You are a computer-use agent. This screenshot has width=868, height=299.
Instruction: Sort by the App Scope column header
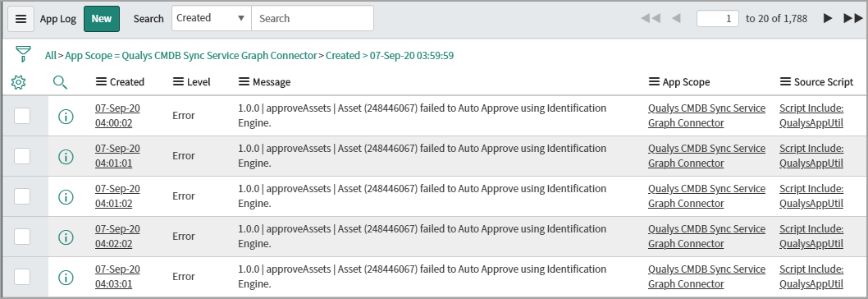(687, 82)
